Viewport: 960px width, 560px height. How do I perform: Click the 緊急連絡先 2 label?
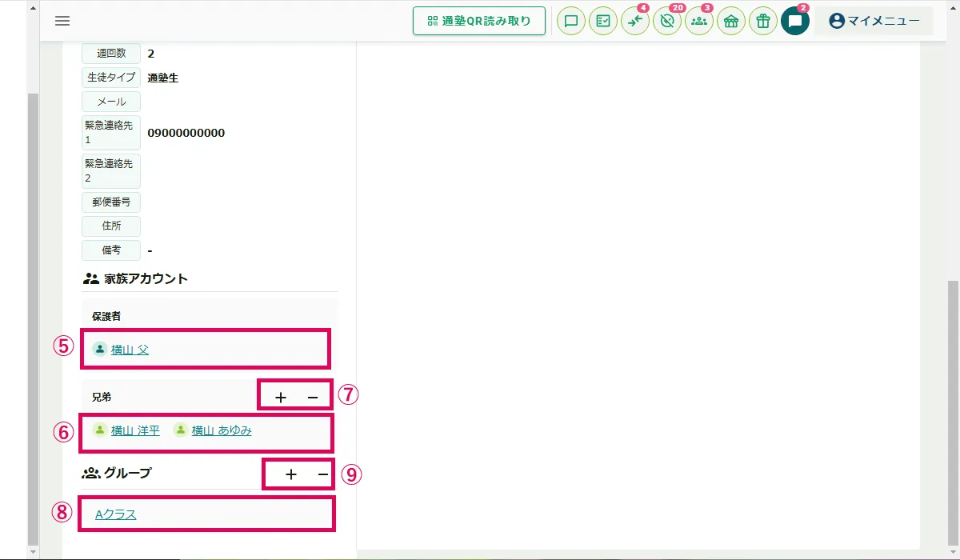(x=111, y=171)
